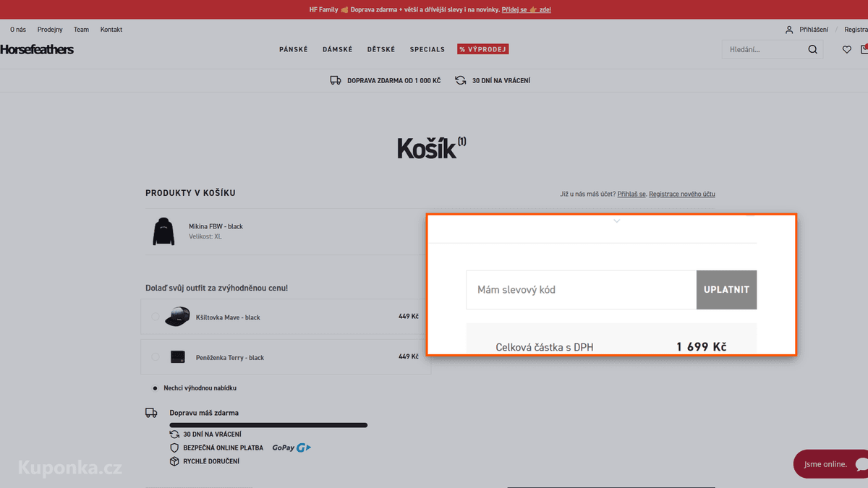This screenshot has height=488, width=868.
Task: Click Dopravu máš zdarma text
Action: coord(204,413)
